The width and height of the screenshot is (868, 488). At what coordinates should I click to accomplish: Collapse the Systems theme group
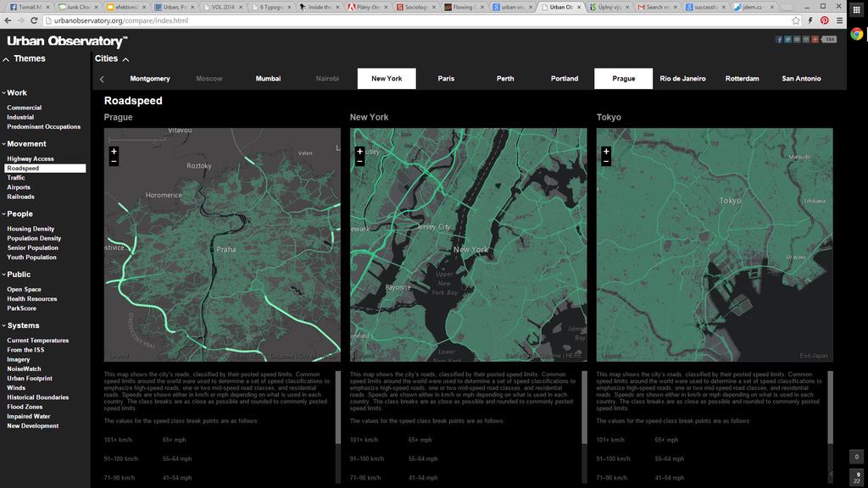click(x=4, y=326)
